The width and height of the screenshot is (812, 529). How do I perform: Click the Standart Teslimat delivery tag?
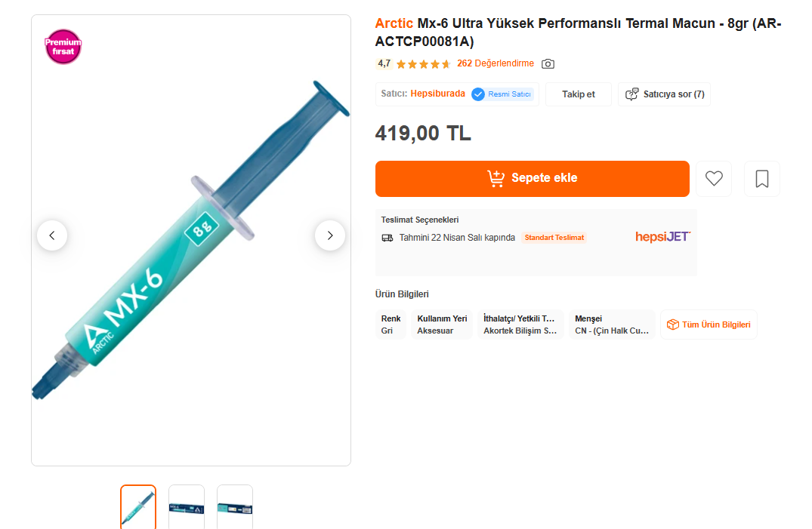(x=554, y=238)
